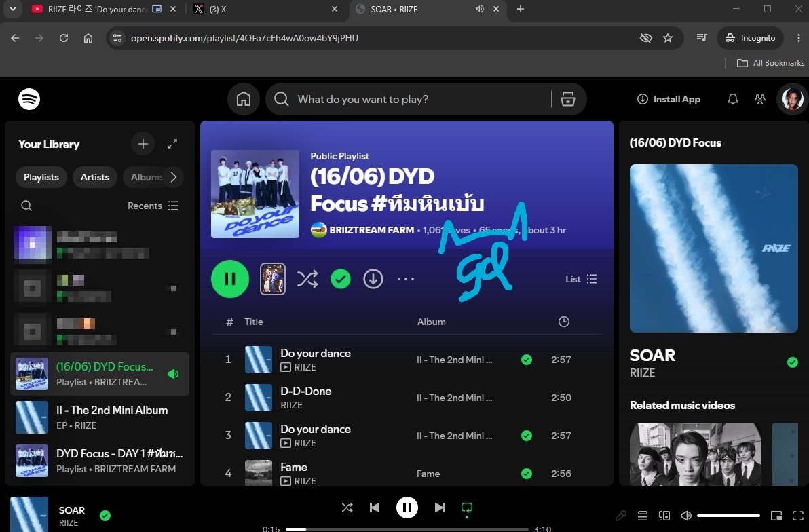The height and width of the screenshot is (532, 809).
Task: Open Chrome media control icon
Action: point(701,38)
